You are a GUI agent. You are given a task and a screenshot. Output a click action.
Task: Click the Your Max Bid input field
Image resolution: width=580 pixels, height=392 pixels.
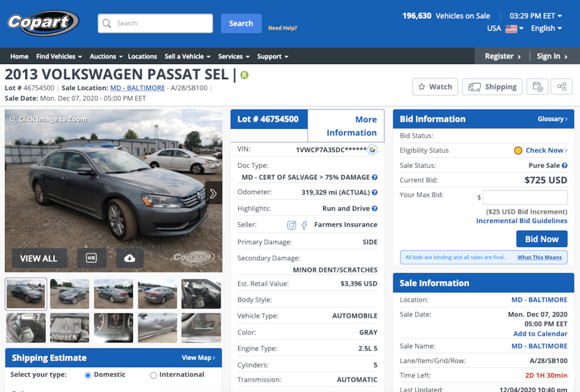tap(525, 197)
